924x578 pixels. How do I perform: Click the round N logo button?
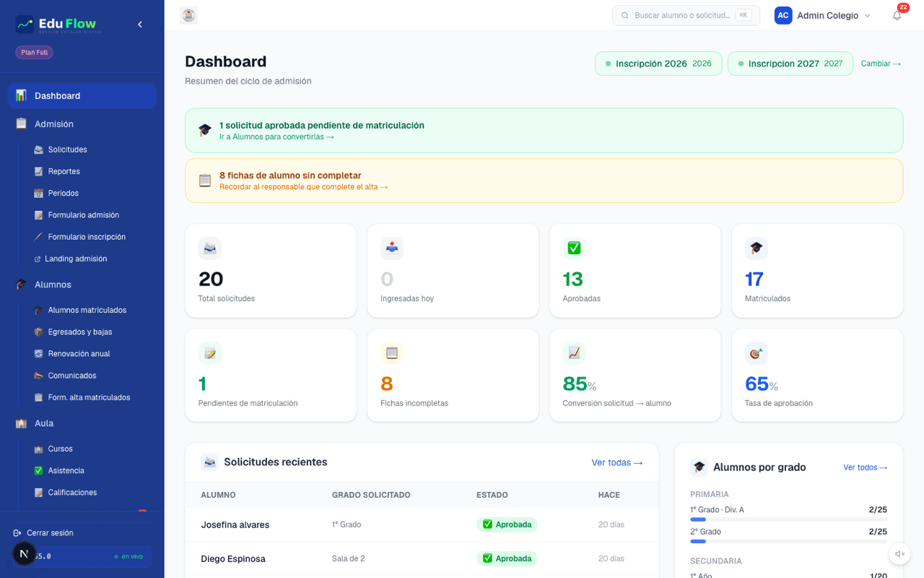click(x=24, y=554)
